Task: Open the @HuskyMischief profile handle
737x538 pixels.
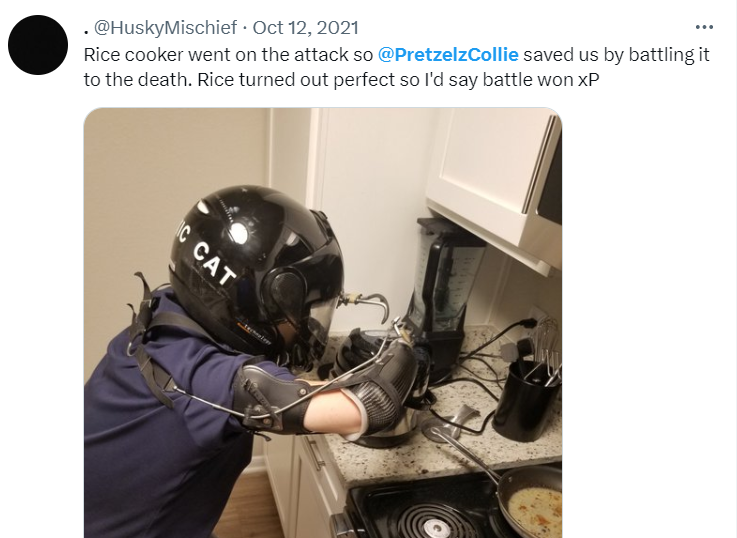Action: (165, 27)
